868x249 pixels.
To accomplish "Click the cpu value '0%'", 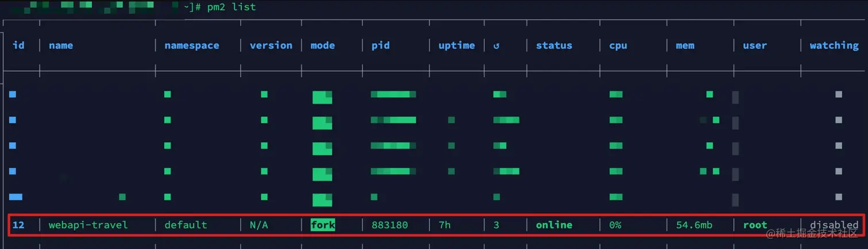I will click(x=615, y=225).
